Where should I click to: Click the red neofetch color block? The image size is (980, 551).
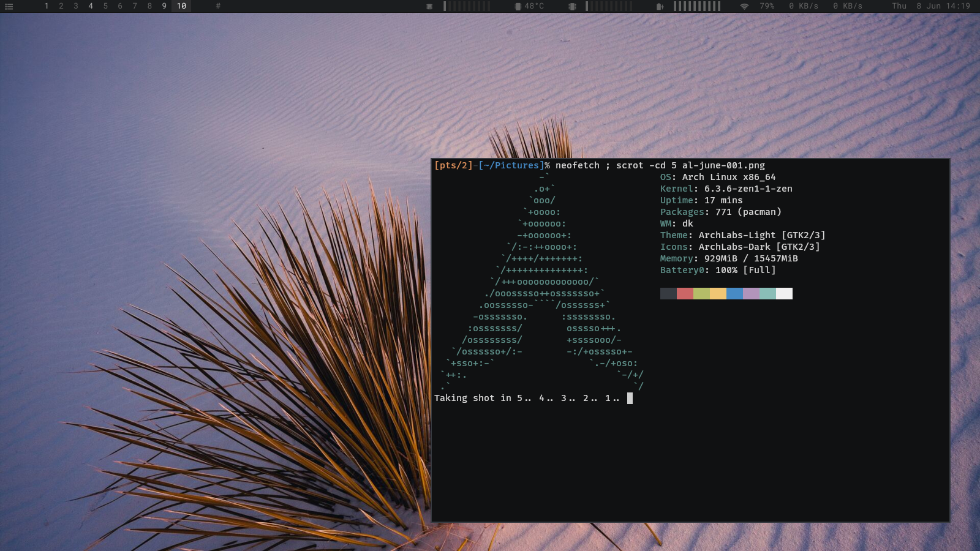[685, 293]
